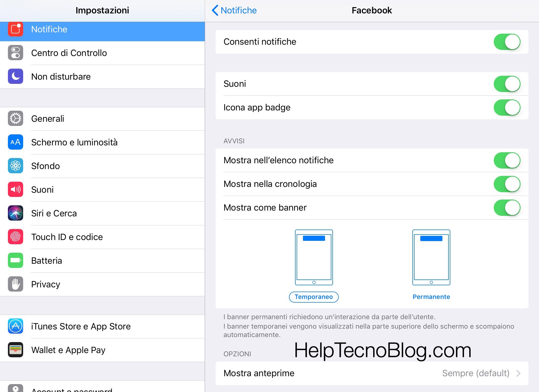
Task: Open Notifiche in settings sidebar
Action: point(102,31)
